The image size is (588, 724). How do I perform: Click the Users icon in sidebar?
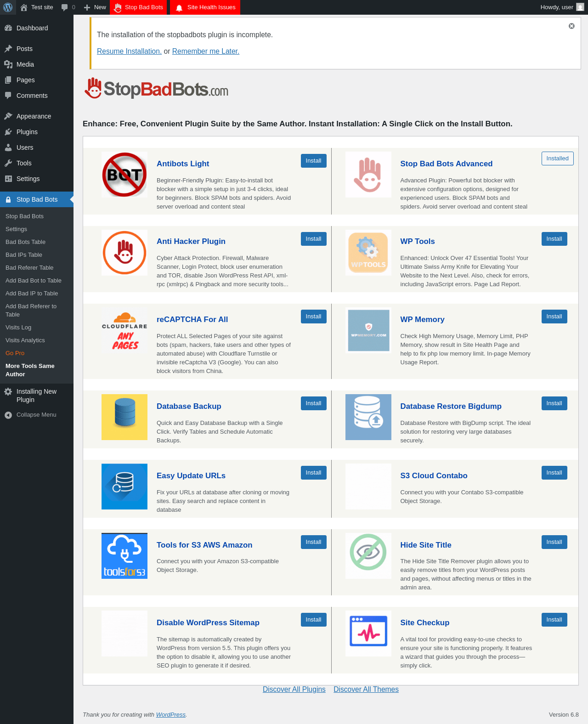(x=8, y=147)
